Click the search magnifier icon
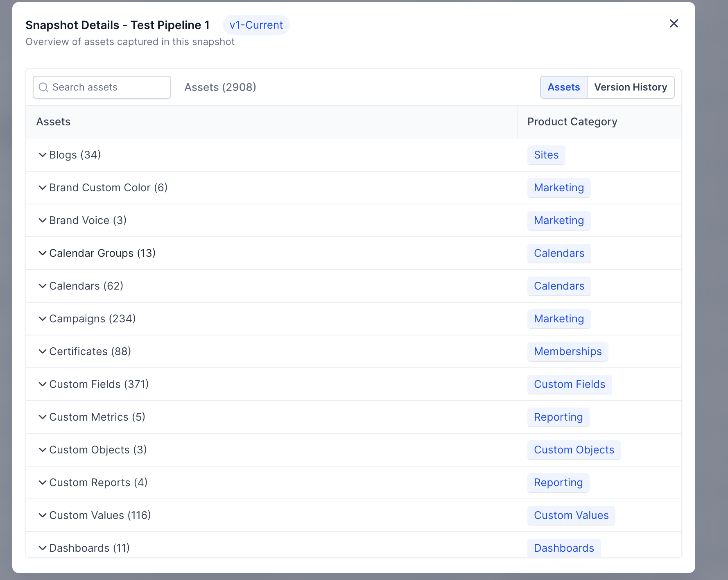Screen dimensions: 728x580 (43, 87)
